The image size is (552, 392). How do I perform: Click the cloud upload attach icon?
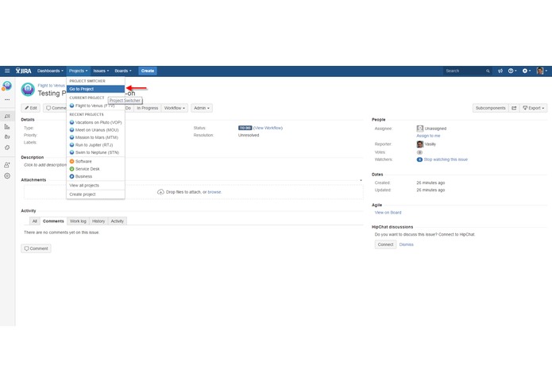click(160, 192)
